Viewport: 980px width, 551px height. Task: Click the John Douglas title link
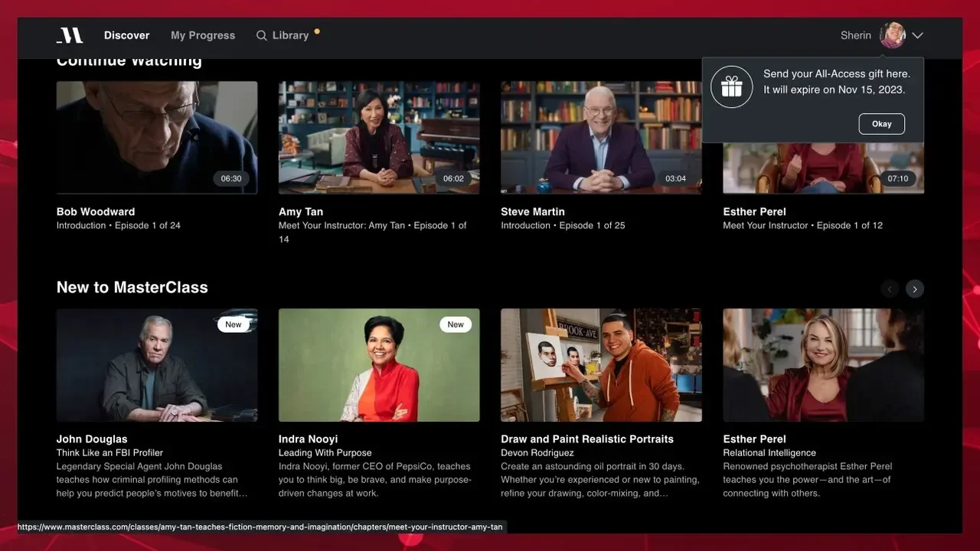click(92, 439)
